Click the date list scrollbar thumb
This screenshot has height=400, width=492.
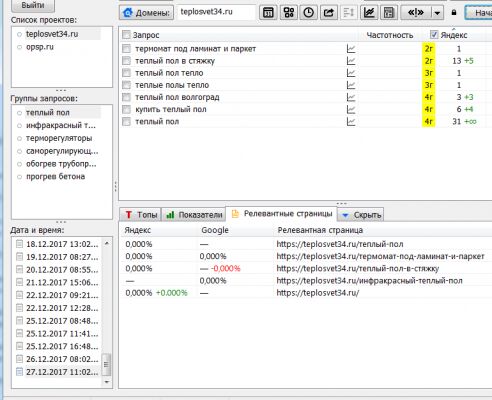[107, 364]
